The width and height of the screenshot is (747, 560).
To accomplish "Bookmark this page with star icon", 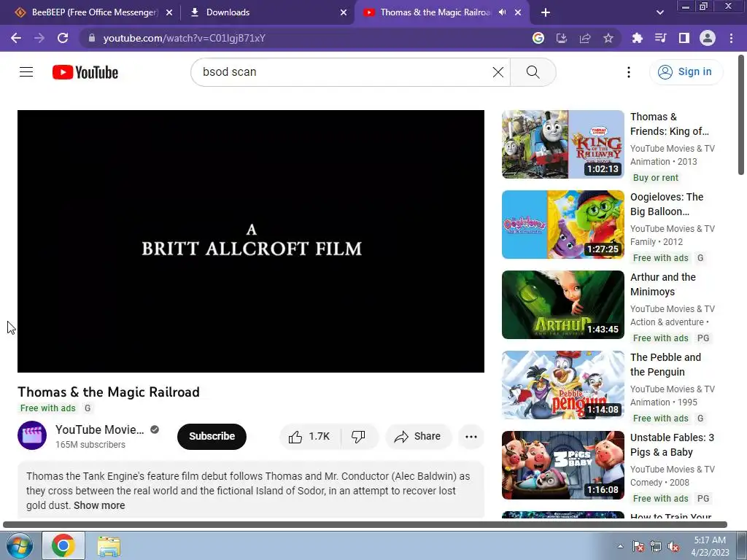I will pyautogui.click(x=608, y=38).
